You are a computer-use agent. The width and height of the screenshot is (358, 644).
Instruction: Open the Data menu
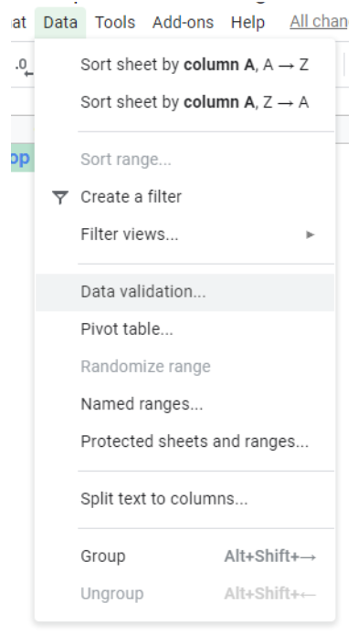pyautogui.click(x=60, y=22)
